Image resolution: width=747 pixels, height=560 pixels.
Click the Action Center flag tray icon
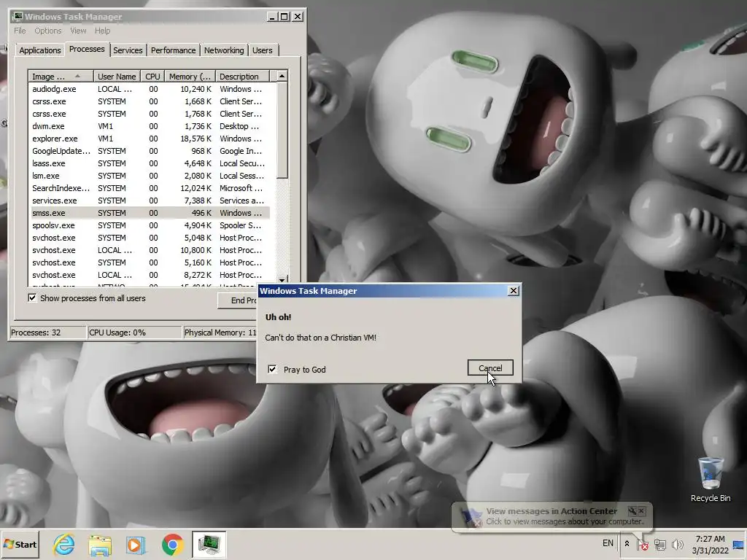coord(642,544)
